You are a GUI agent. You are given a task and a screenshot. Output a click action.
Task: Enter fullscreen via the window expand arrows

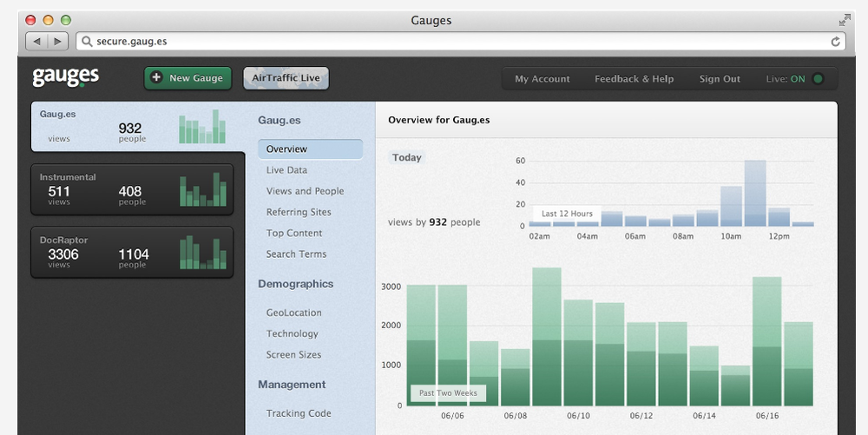click(x=845, y=21)
